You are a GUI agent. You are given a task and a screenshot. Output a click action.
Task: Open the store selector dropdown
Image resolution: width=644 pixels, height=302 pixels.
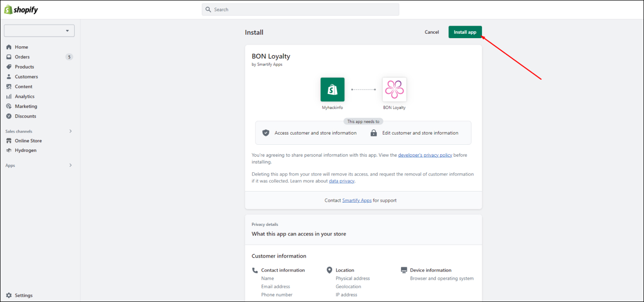coord(39,31)
